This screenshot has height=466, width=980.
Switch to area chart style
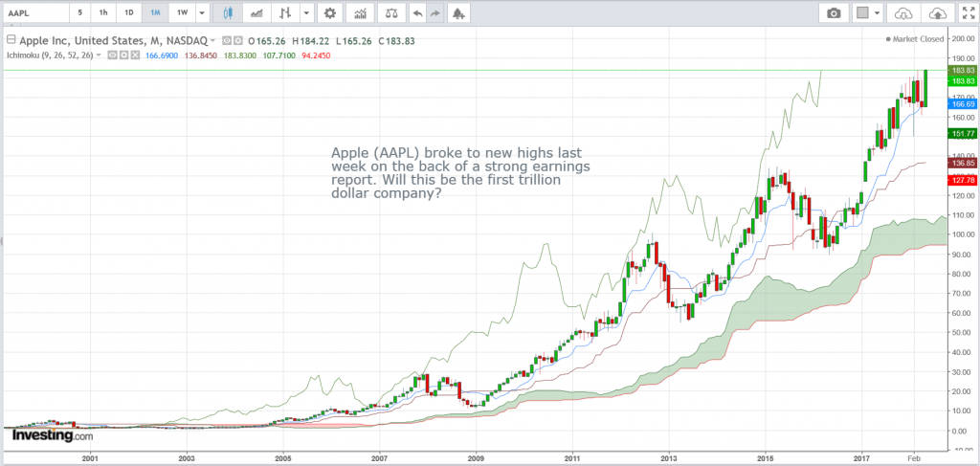pyautogui.click(x=256, y=12)
